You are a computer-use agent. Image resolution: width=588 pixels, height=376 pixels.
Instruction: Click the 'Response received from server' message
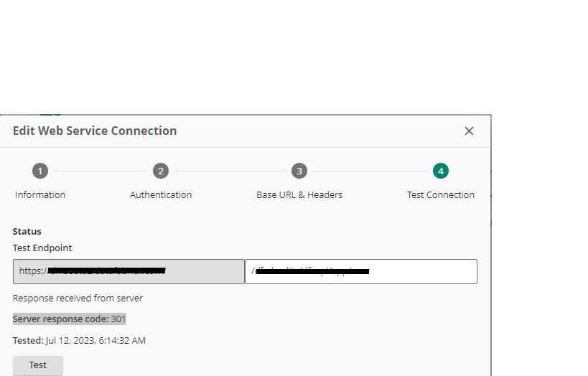point(78,298)
